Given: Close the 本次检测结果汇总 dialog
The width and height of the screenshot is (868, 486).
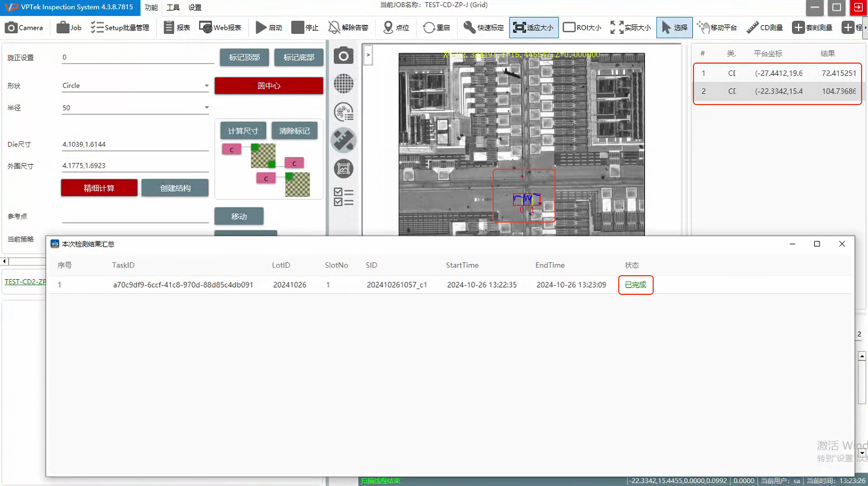Looking at the screenshot, I should (x=842, y=244).
